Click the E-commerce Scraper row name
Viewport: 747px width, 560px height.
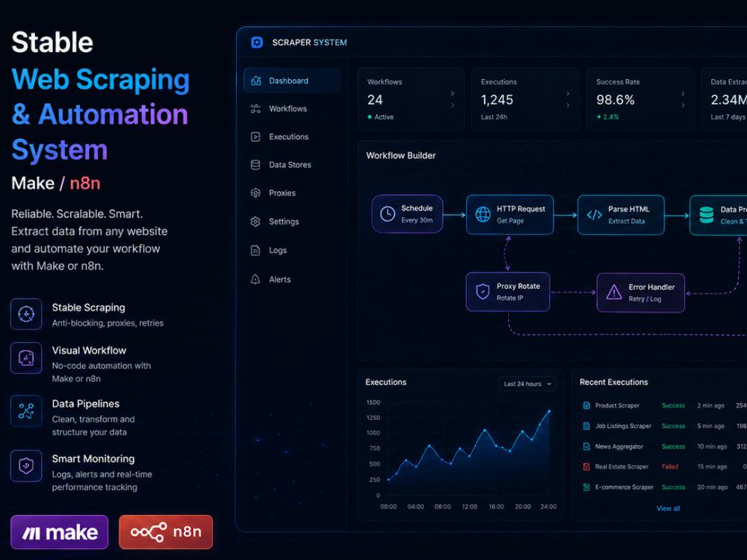coord(624,487)
